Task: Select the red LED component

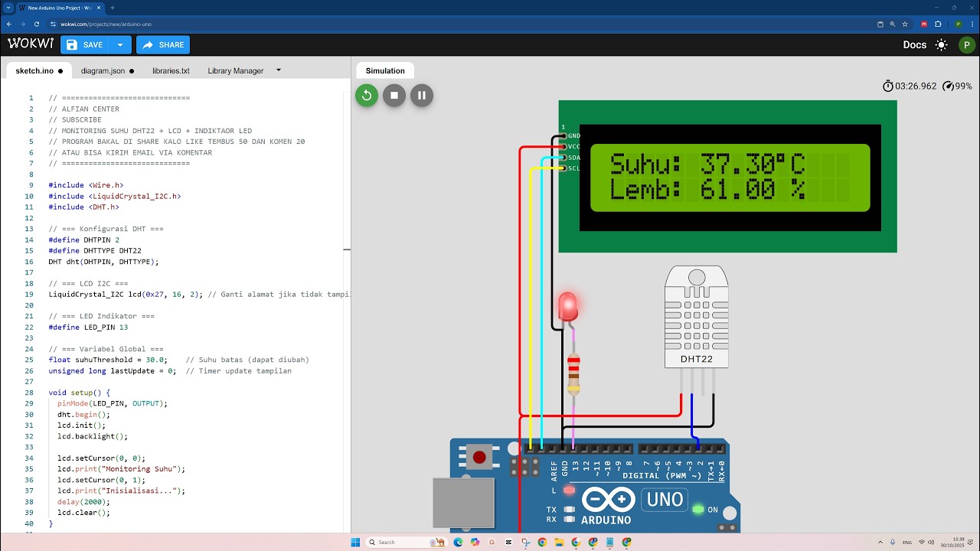Action: point(567,306)
